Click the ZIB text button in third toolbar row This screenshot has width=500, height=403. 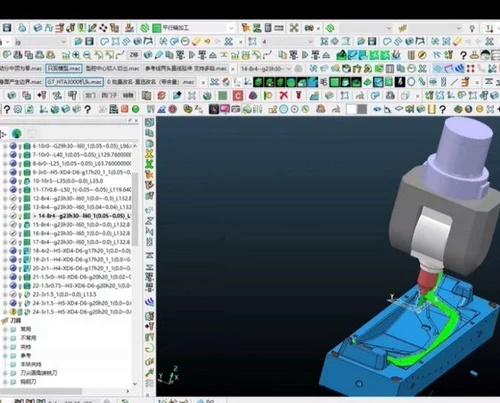click(x=134, y=55)
